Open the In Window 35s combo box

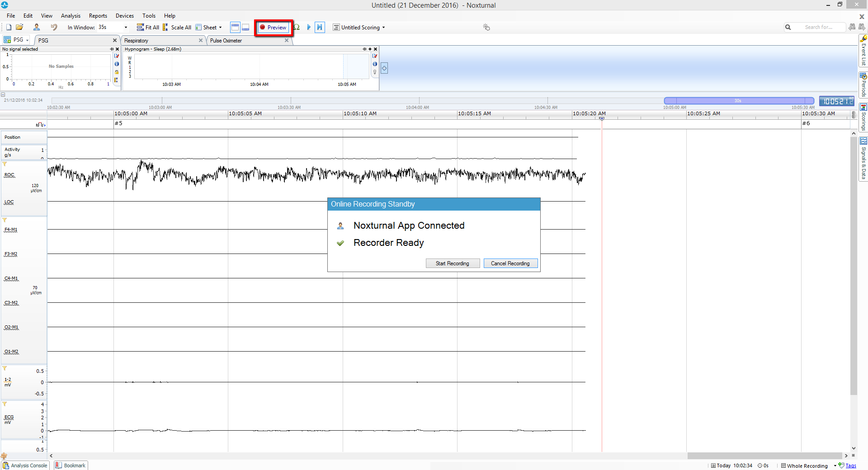113,27
